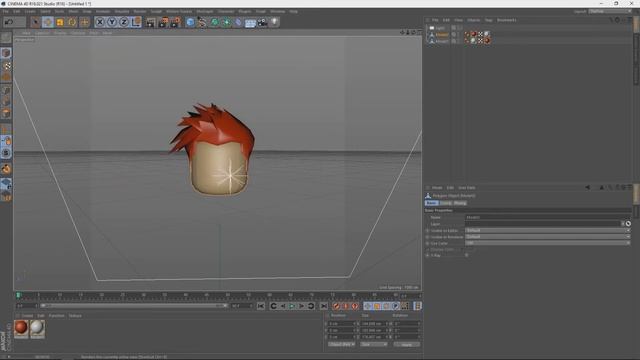Click the timeline preview range slider

pos(133,306)
